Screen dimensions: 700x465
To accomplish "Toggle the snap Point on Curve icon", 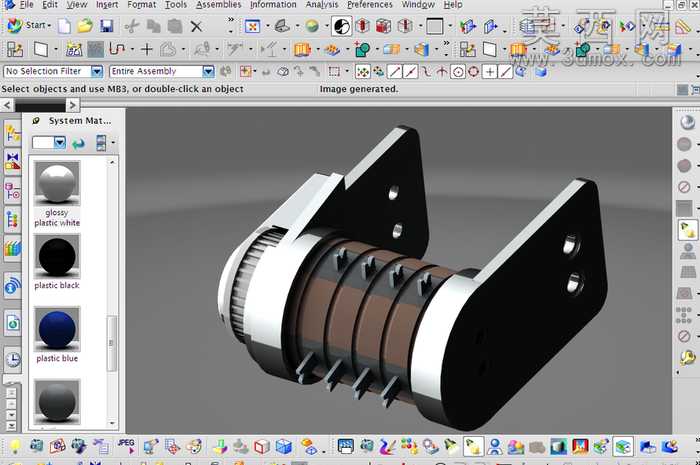I will [505, 71].
